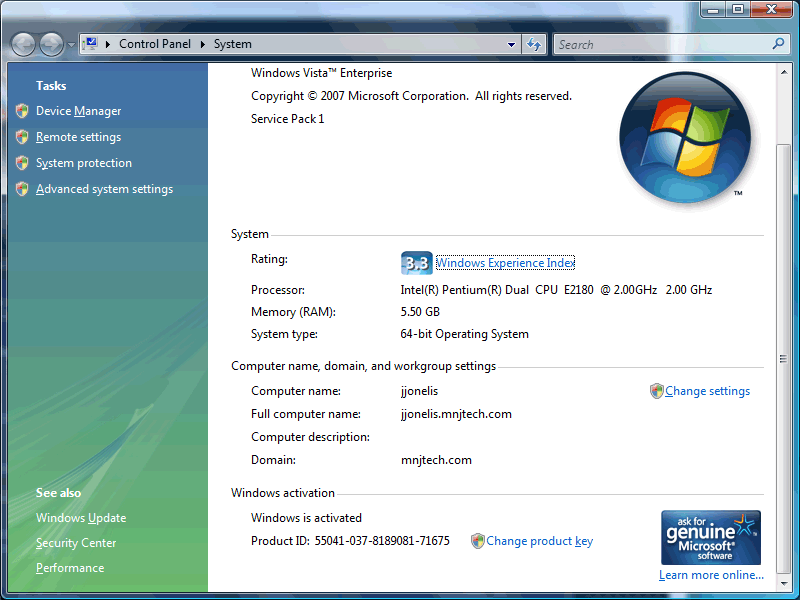
Task: Open System protection task link
Action: (x=84, y=163)
